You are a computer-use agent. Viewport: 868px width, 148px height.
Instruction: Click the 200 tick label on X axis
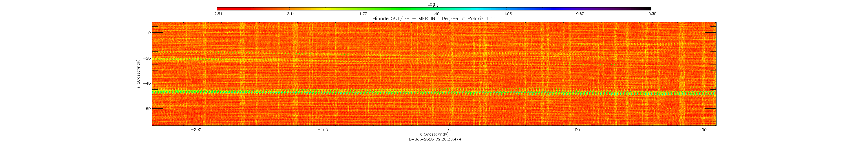click(703, 130)
